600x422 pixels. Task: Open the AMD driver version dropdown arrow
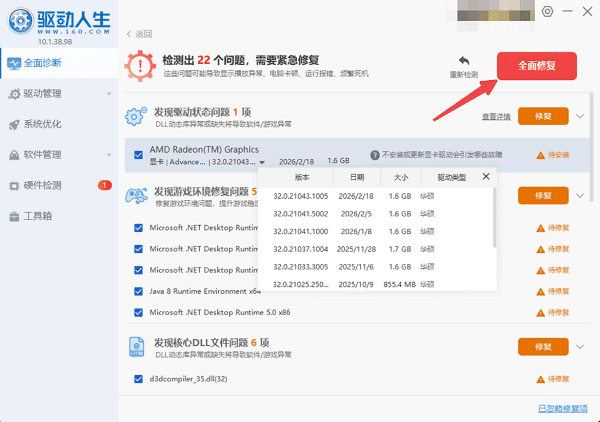pyautogui.click(x=262, y=162)
